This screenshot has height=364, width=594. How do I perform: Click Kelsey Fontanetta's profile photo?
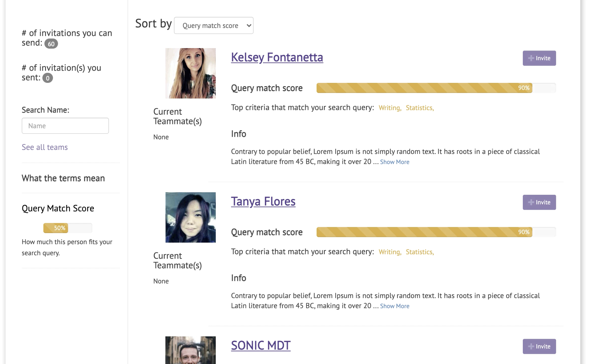190,73
